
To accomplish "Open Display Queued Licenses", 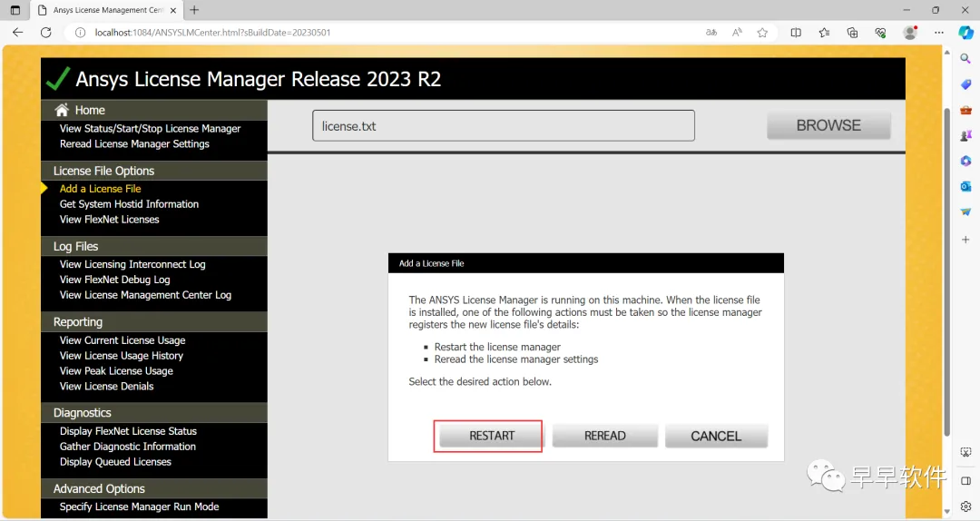I will click(x=115, y=462).
